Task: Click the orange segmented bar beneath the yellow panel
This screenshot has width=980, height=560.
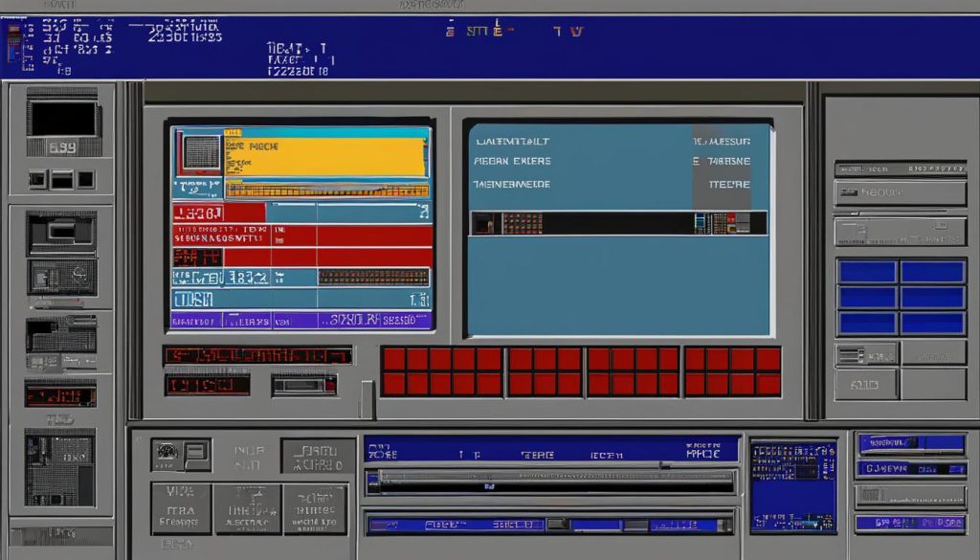Action: tap(327, 190)
